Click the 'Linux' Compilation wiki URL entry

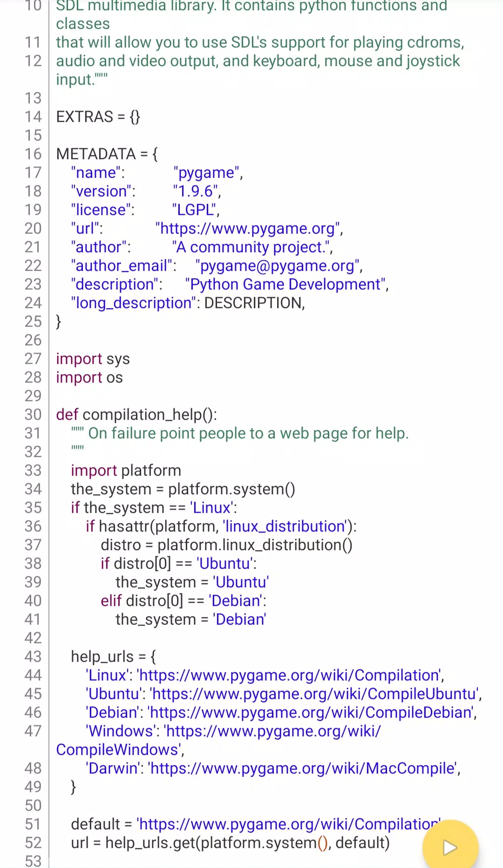pyautogui.click(x=265, y=675)
